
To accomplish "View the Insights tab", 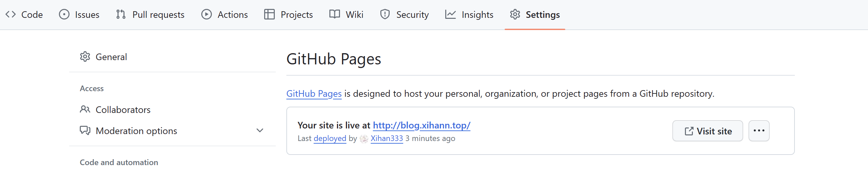I will (x=469, y=15).
